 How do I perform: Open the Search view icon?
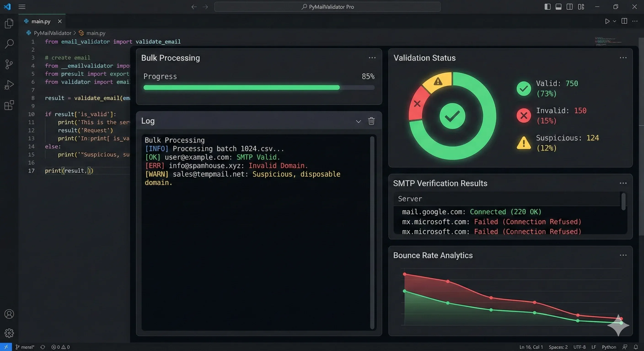pyautogui.click(x=9, y=44)
